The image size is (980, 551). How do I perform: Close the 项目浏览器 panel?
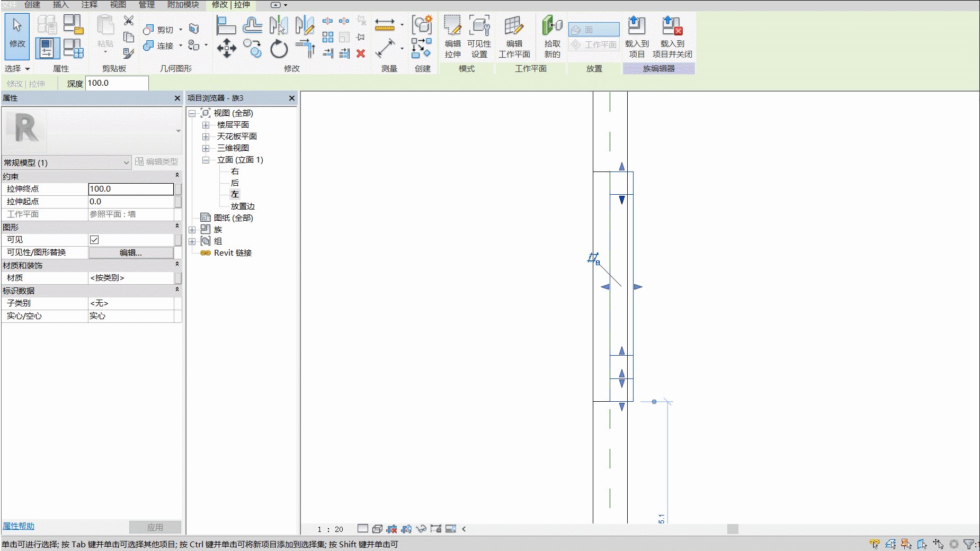[x=291, y=98]
